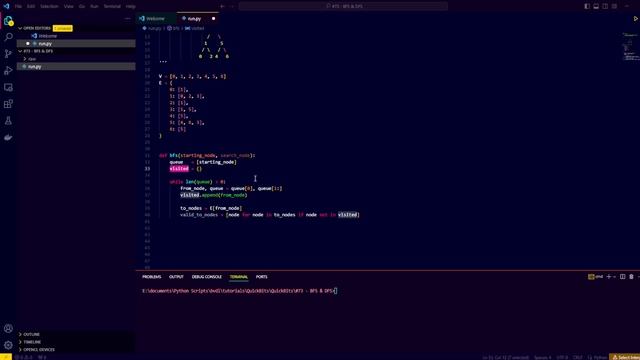Screen dimensions: 640x360
Task: Open the View menu
Action: 69,7
